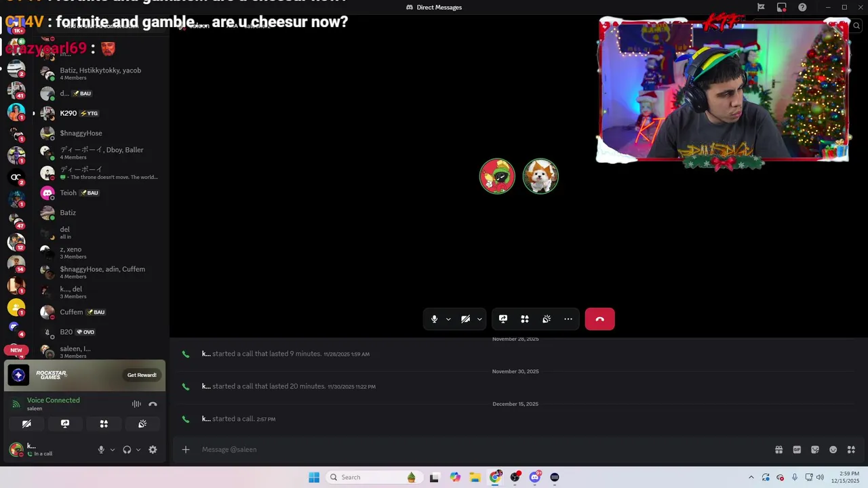The width and height of the screenshot is (868, 488).
Task: Open Rockstar Games quest banner icon
Action: pos(18,375)
